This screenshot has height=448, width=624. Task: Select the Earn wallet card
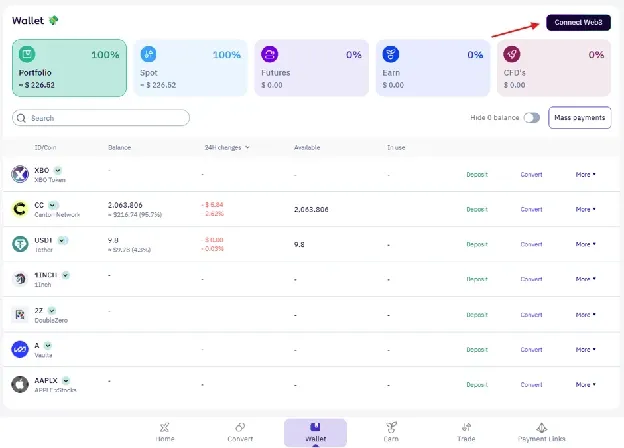pyautogui.click(x=433, y=68)
